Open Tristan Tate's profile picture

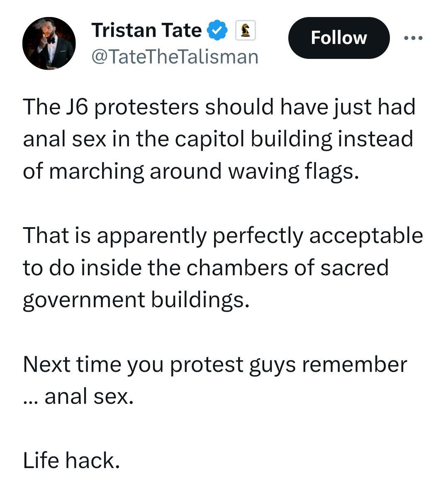click(49, 43)
